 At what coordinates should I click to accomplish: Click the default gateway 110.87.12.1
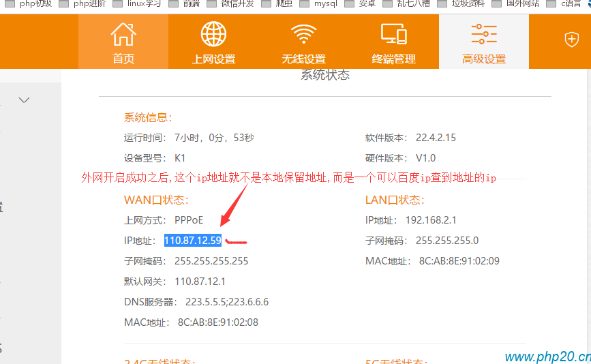(x=200, y=282)
